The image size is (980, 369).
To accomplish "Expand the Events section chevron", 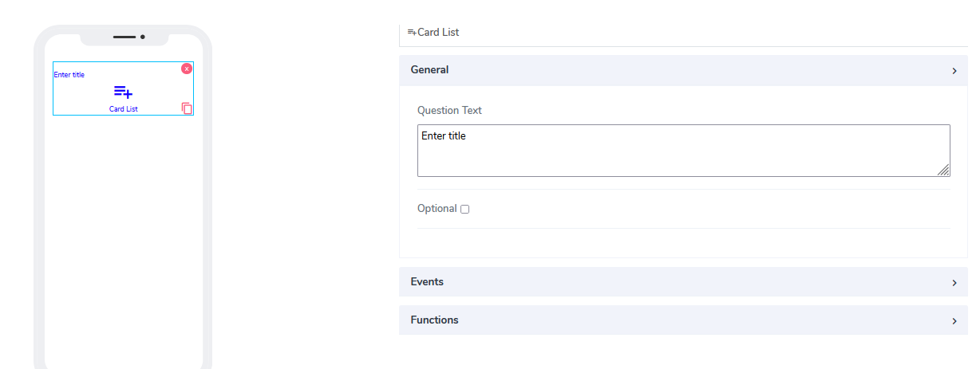I will 954,283.
